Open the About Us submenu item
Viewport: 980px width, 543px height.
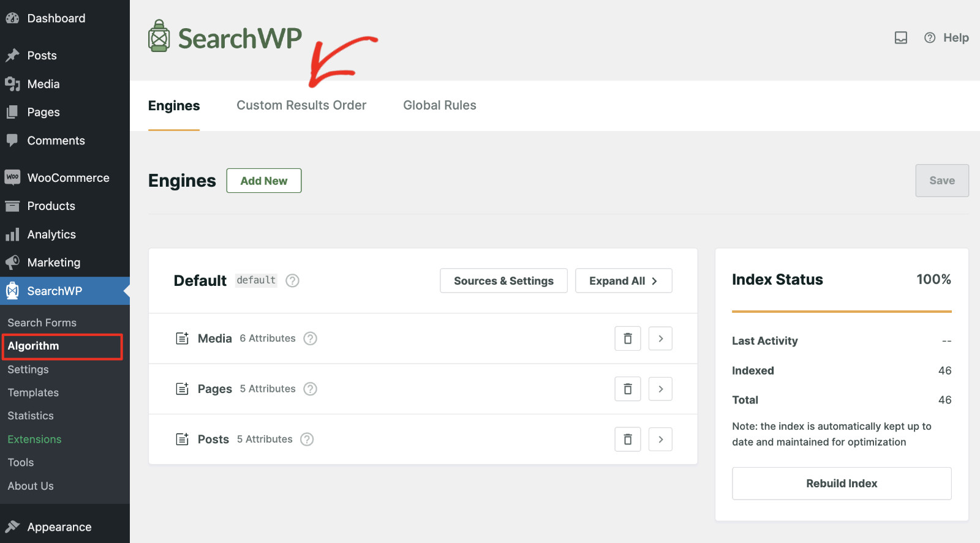click(x=31, y=486)
